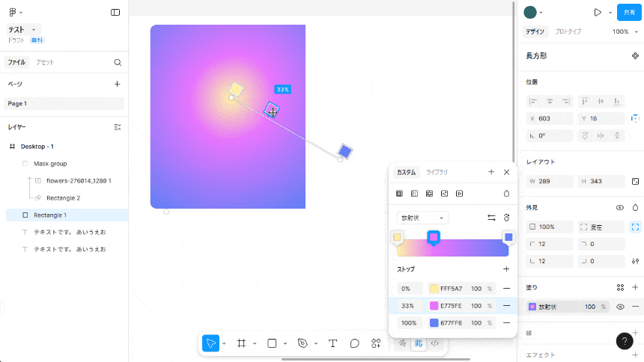
Task: Select the Text tool in bottom toolbar
Action: pyautogui.click(x=332, y=343)
